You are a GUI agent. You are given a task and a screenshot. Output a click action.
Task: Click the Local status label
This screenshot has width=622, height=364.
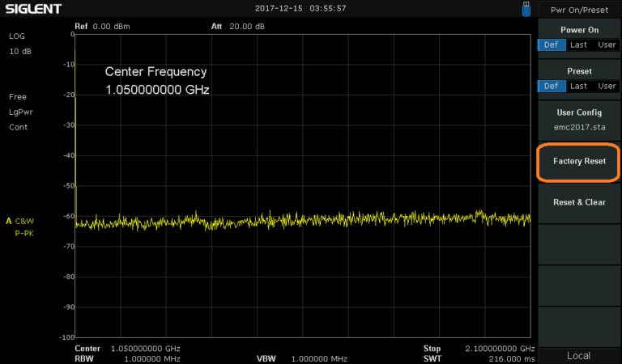[579, 356]
